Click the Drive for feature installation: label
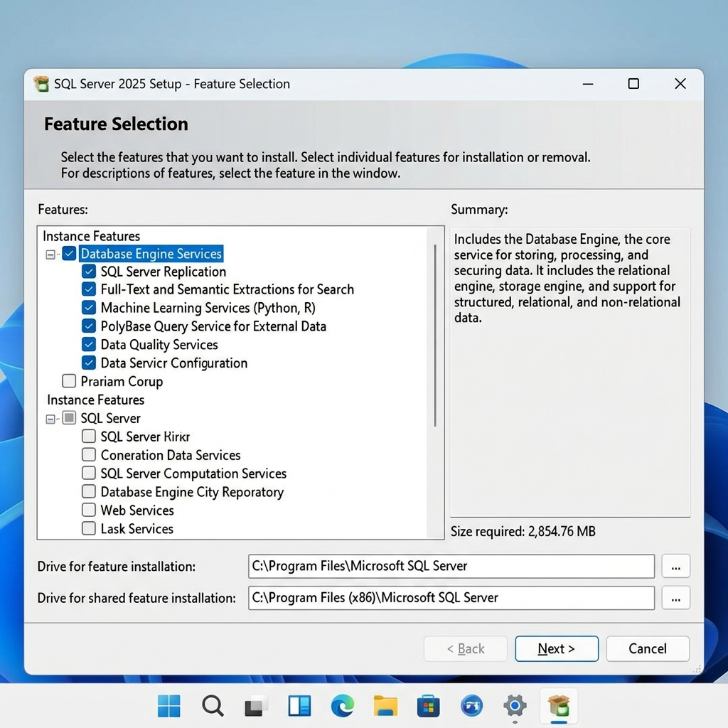 [117, 567]
